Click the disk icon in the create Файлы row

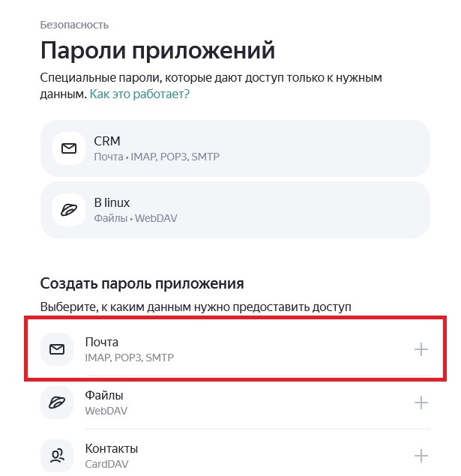pos(57,403)
